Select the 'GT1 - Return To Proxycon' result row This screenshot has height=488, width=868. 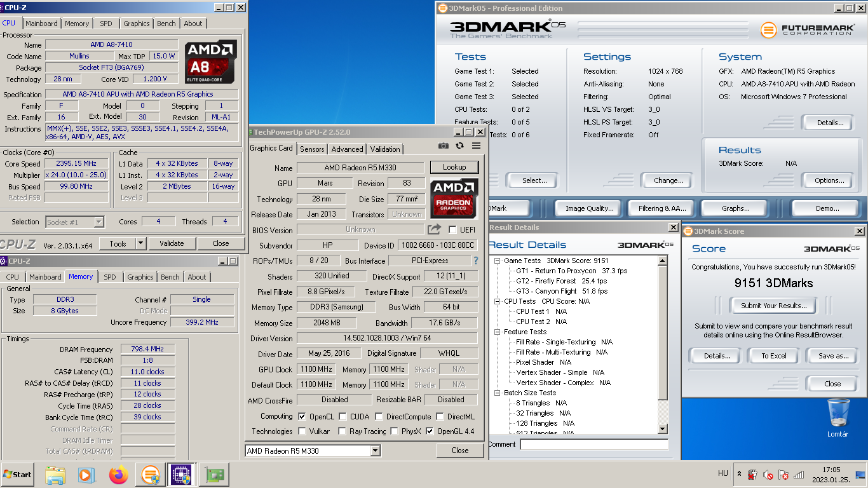pos(571,271)
